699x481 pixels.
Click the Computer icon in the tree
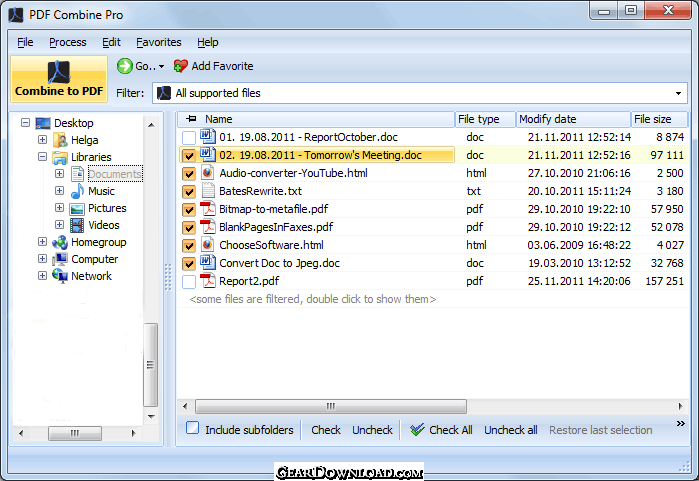click(x=60, y=259)
